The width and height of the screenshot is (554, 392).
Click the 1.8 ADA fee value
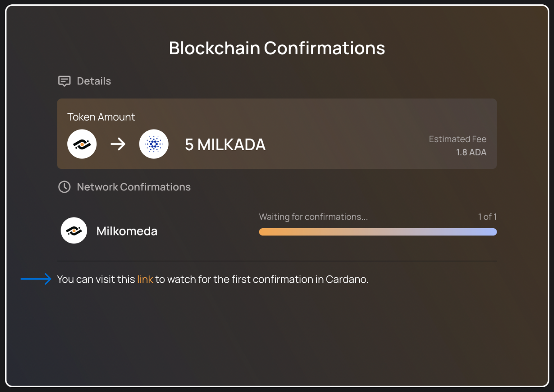(471, 152)
